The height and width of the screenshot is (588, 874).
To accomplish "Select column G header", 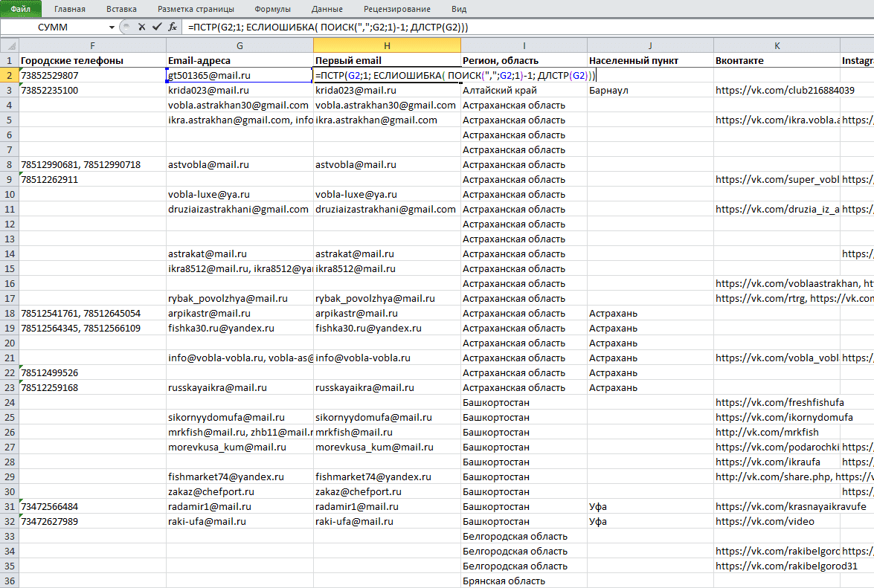I will 240,45.
